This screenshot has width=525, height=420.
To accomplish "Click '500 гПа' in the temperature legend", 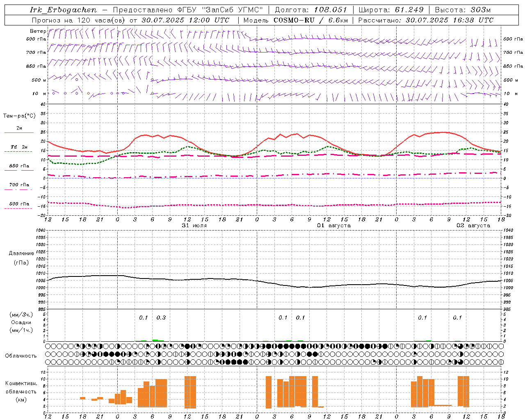I will (x=19, y=204).
